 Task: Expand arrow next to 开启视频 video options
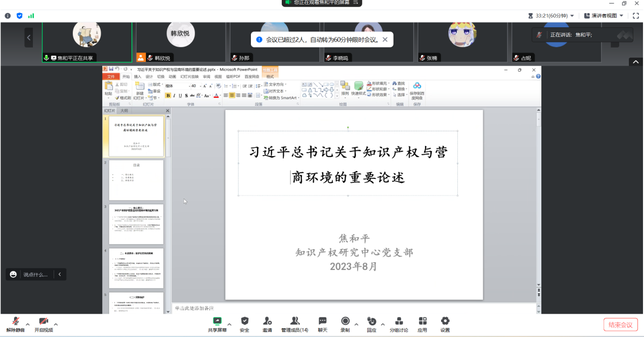(x=56, y=324)
